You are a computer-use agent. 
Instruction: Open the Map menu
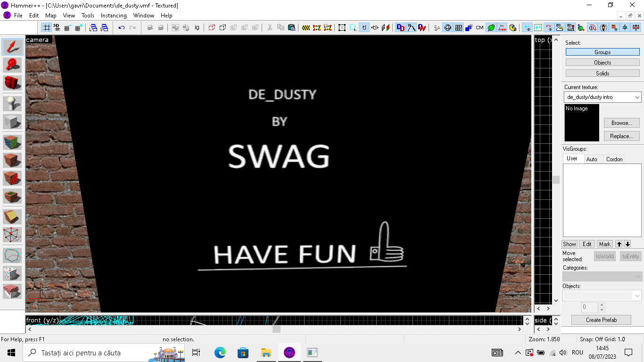(51, 16)
